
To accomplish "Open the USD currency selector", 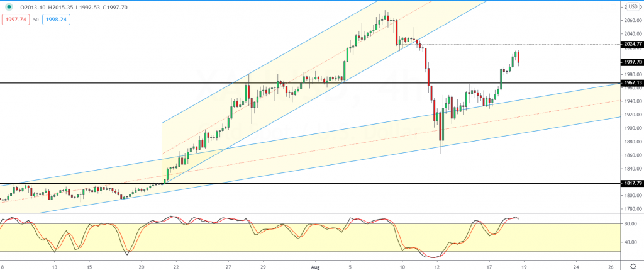I will pyautogui.click(x=632, y=7).
